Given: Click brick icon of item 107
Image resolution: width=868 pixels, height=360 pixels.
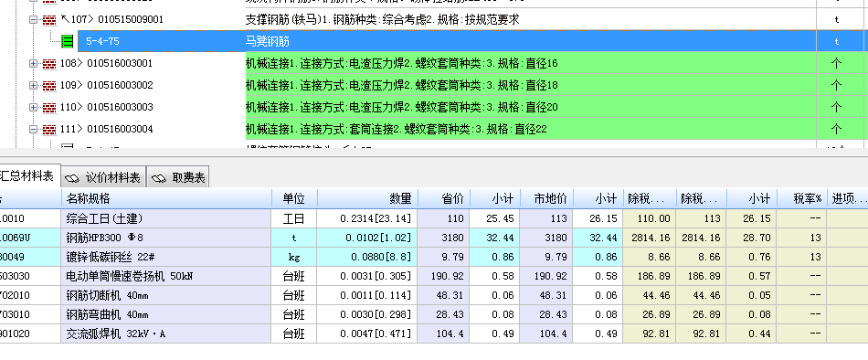Looking at the screenshot, I should pos(50,20).
